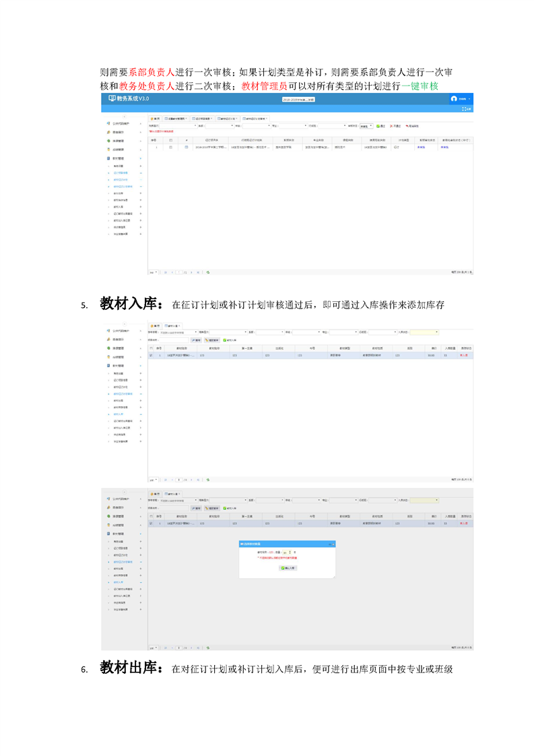Collapse 教材管理 menu arrow in 教务系统V3.0 screenshot sidebar
Viewport: 534px width, 756px height.
click(x=141, y=158)
